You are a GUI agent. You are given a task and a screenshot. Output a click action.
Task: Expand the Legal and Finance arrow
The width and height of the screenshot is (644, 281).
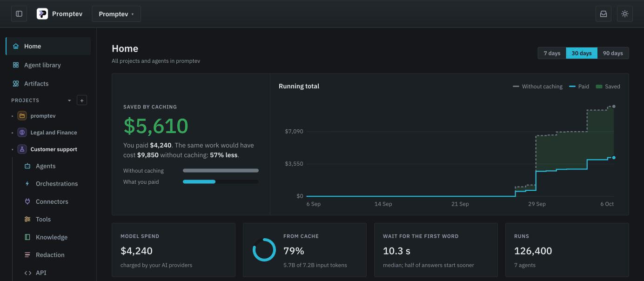(x=13, y=133)
